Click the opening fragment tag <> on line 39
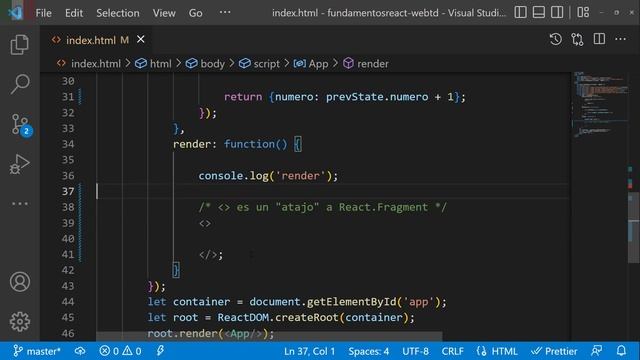Image resolution: width=640 pixels, height=360 pixels. (205, 223)
